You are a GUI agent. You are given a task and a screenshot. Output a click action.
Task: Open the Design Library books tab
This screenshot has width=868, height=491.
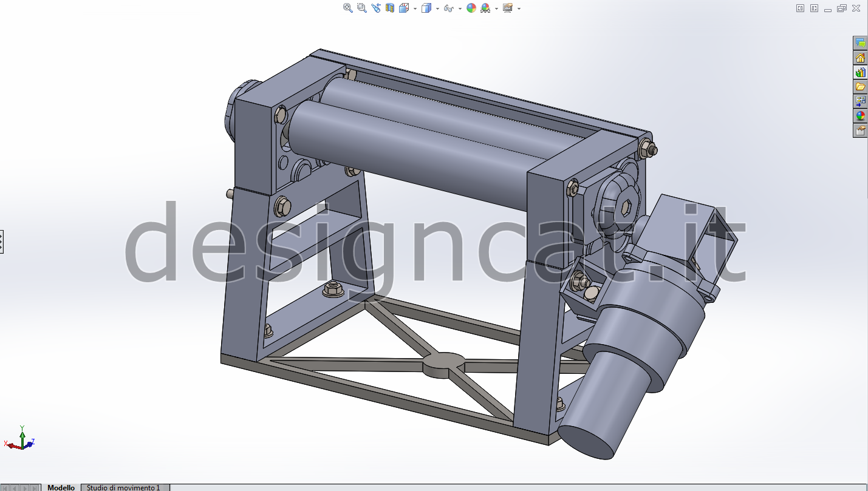click(x=860, y=72)
